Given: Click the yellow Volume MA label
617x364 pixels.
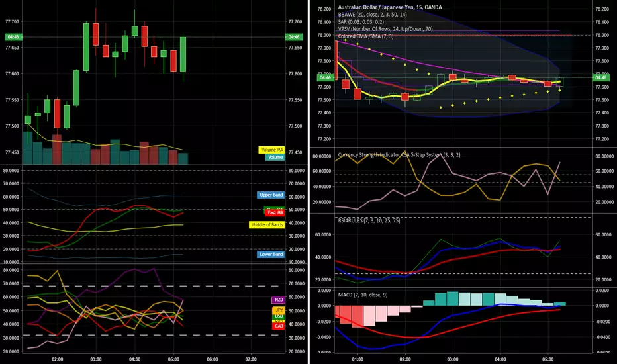Looking at the screenshot, I should point(271,150).
